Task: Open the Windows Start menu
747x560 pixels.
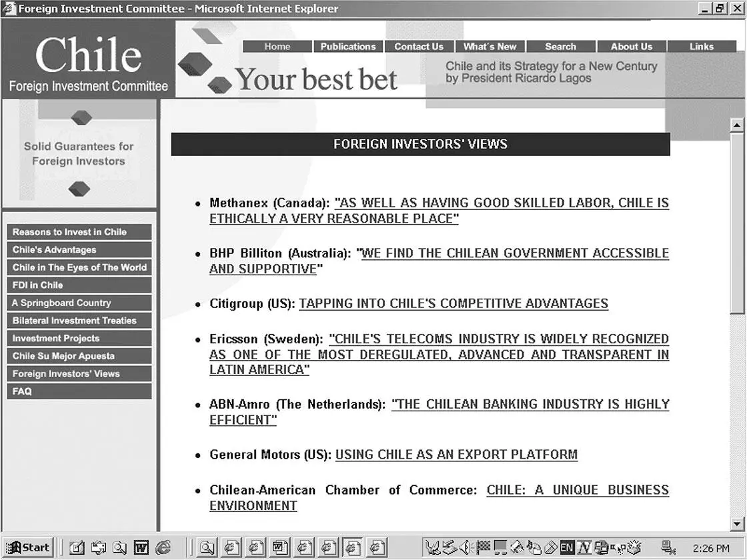Action: pos(27,547)
